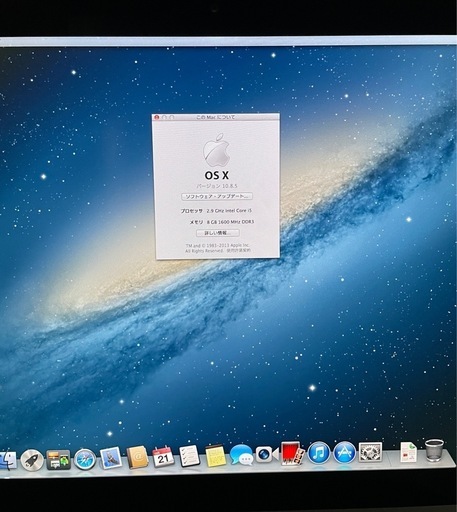457x512 pixels.
Task: Open Trash in the dock
Action: pyautogui.click(x=435, y=450)
